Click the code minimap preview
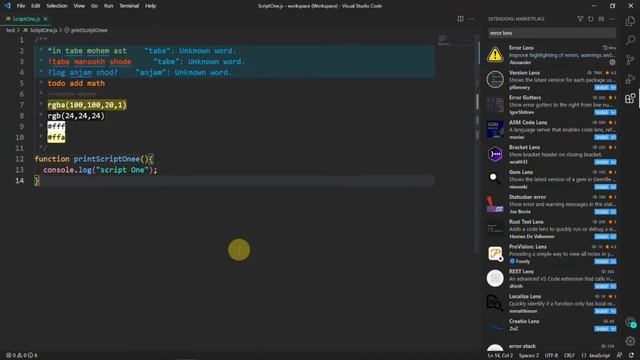Image resolution: width=640 pixels, height=360 pixels. 444,40
